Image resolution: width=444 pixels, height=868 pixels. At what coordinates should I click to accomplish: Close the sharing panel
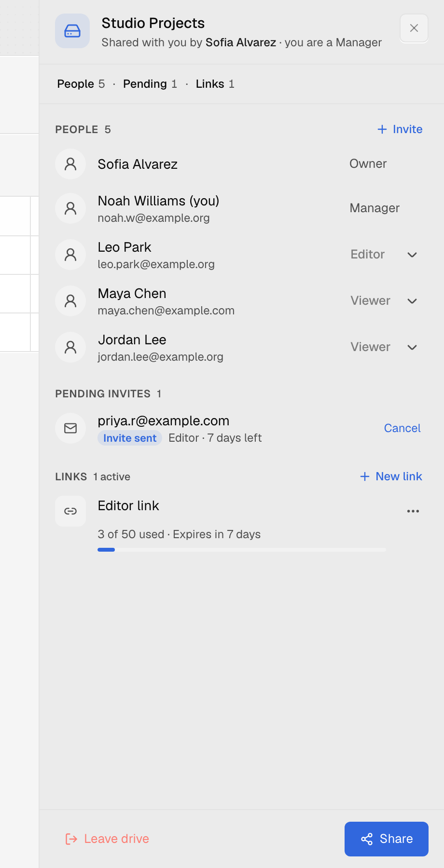414,28
